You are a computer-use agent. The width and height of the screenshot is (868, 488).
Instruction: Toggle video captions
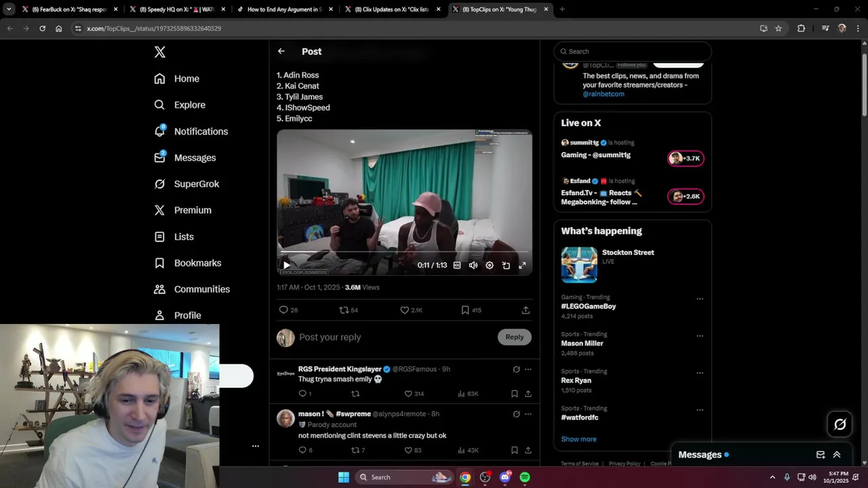click(x=457, y=266)
